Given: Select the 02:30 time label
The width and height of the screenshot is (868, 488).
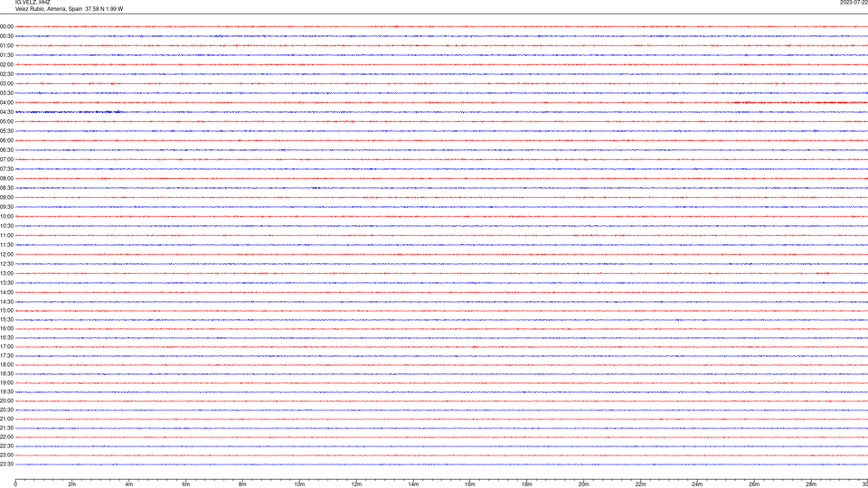Looking at the screenshot, I should pos(6,74).
